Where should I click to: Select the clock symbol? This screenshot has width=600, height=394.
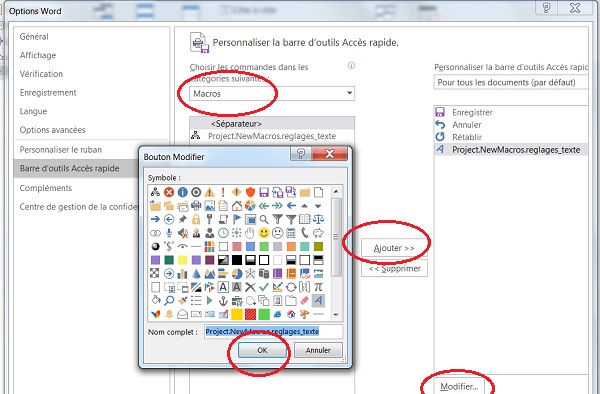pyautogui.click(x=223, y=233)
